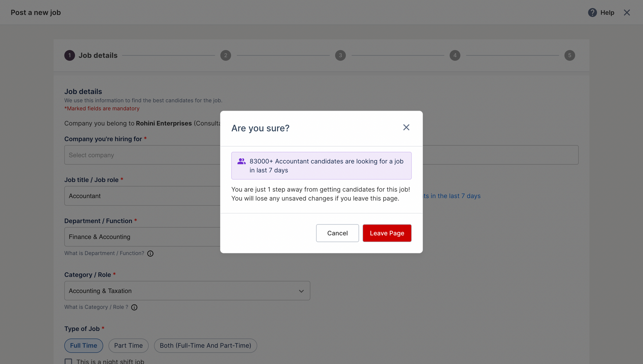Image resolution: width=643 pixels, height=364 pixels.
Task: Jump to step 5 in stepper
Action: 569,55
